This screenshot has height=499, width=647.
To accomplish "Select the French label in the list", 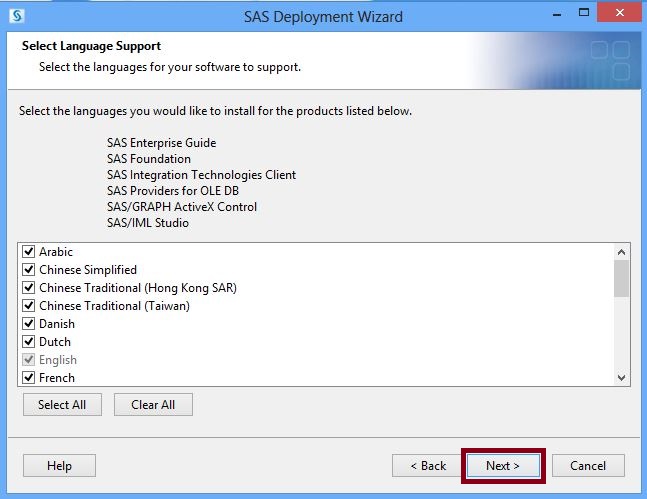I will 57,378.
